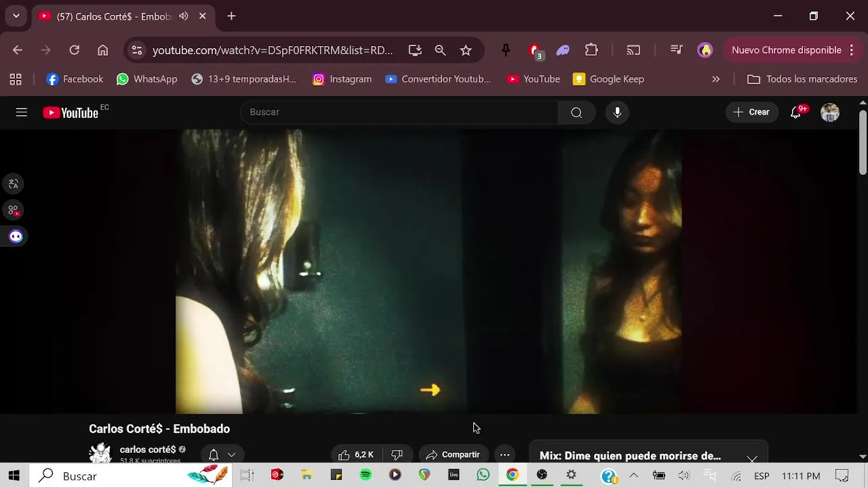
Task: Open the YouTube account avatar menu
Action: [x=830, y=113]
